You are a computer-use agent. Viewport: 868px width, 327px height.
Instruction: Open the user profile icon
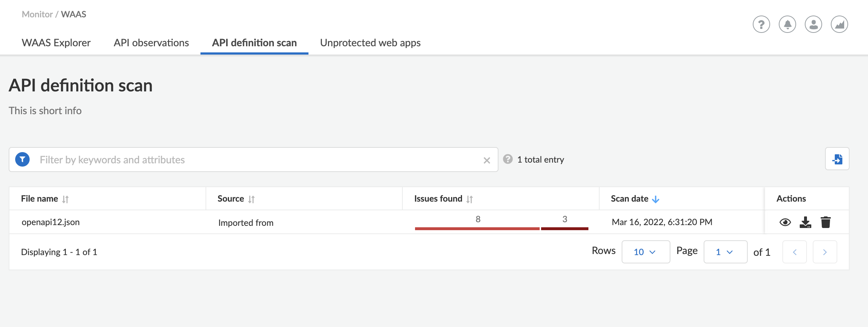click(813, 25)
